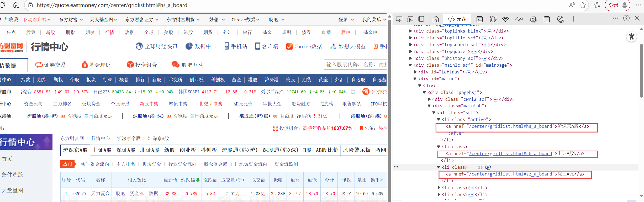
Task: Open the 我的菜单 dropdown
Action: 374,20
